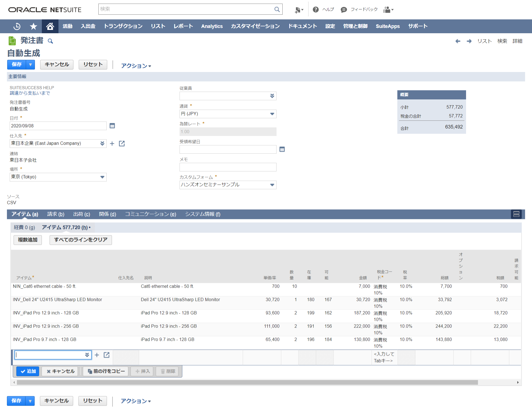Screen dimensions: 532x414
Task: Go to next record arrow
Action: pyautogui.click(x=469, y=41)
